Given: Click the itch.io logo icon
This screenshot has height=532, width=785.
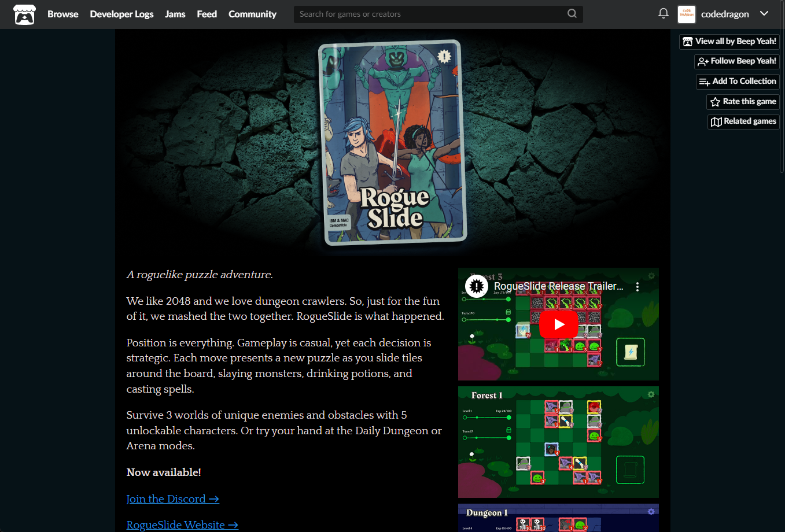Looking at the screenshot, I should click(24, 14).
